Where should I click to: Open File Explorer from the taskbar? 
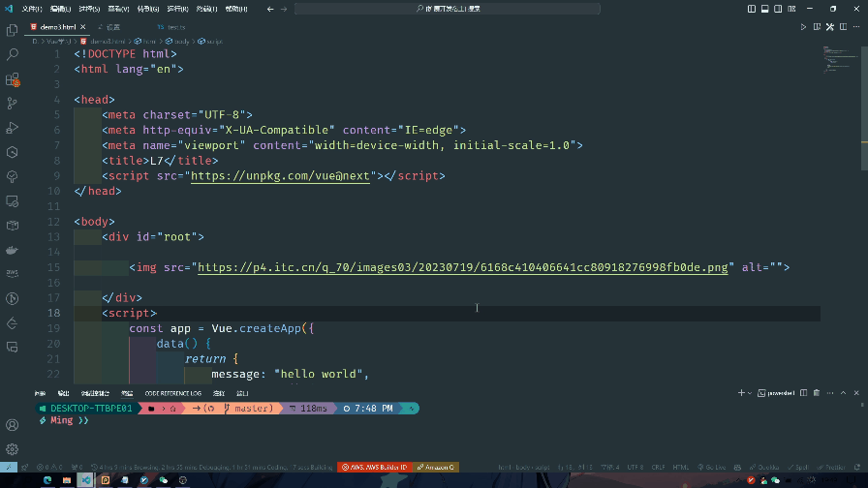(x=67, y=480)
